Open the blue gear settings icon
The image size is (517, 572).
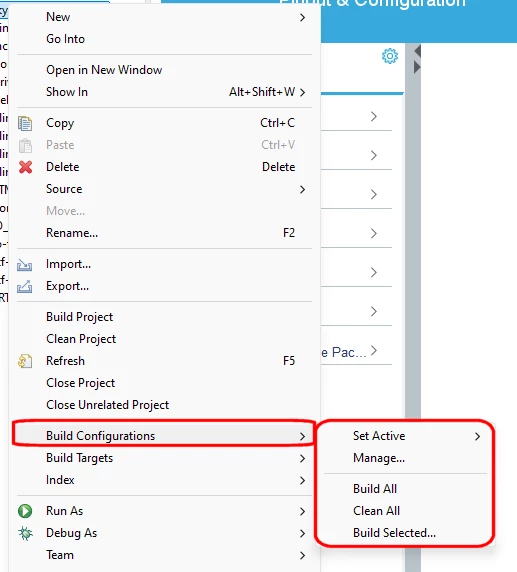(390, 56)
